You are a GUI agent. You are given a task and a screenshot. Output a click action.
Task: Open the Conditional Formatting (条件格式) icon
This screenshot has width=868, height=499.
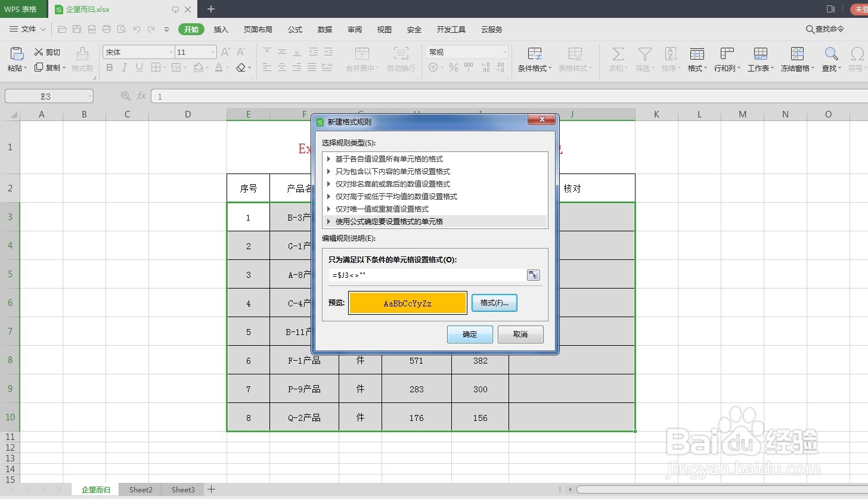(x=535, y=54)
